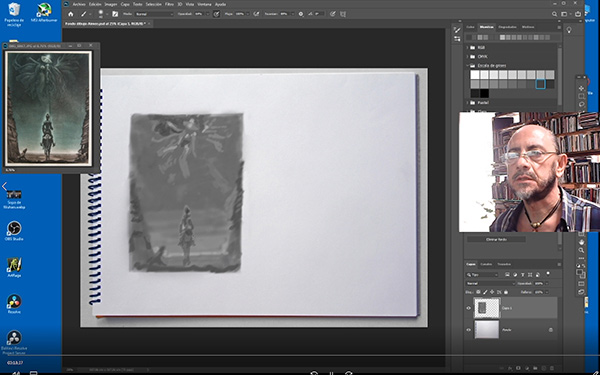The width and height of the screenshot is (600, 375).
Task: Select the Move tool in the floating toolbar
Action: (581, 88)
